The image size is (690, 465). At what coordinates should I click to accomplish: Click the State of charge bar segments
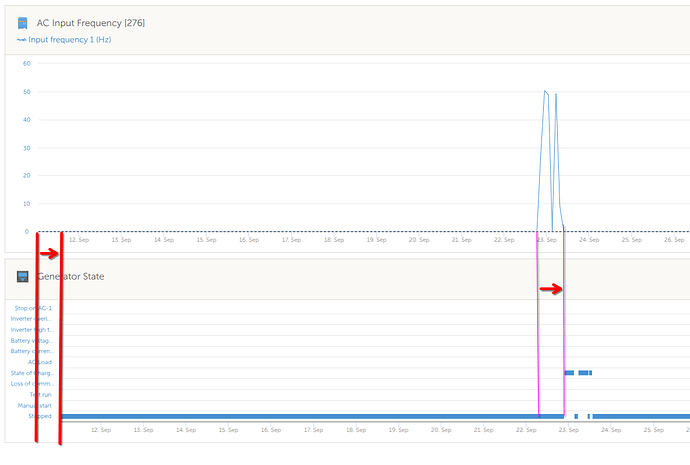pos(578,373)
